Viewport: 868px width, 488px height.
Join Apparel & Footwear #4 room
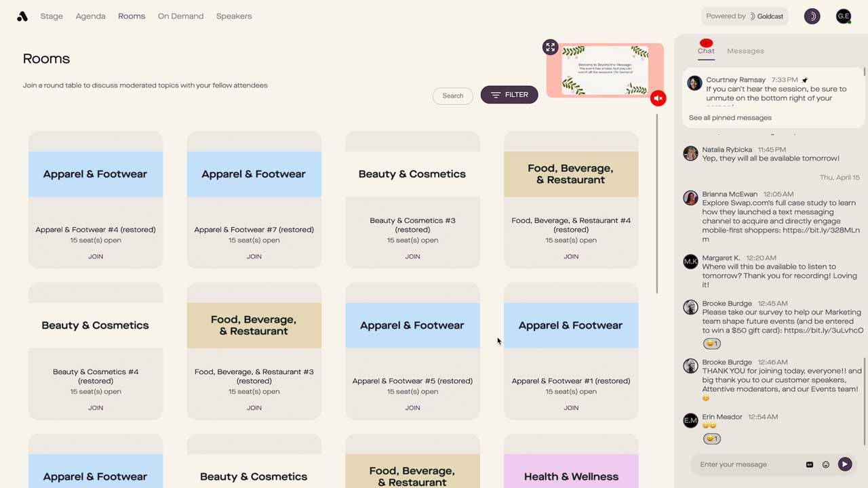(x=96, y=256)
